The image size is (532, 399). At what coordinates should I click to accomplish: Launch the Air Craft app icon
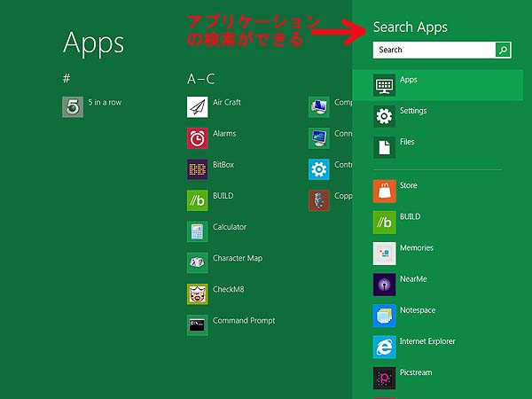click(x=197, y=106)
